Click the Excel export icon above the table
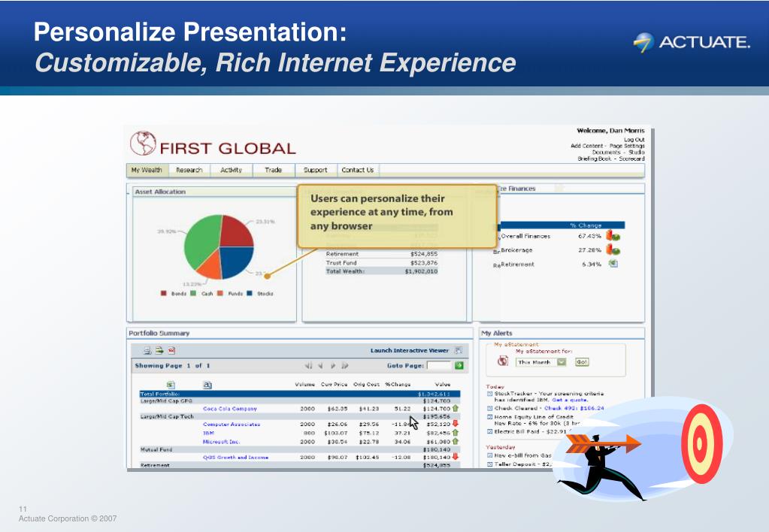The width and height of the screenshot is (769, 532). coord(171,385)
